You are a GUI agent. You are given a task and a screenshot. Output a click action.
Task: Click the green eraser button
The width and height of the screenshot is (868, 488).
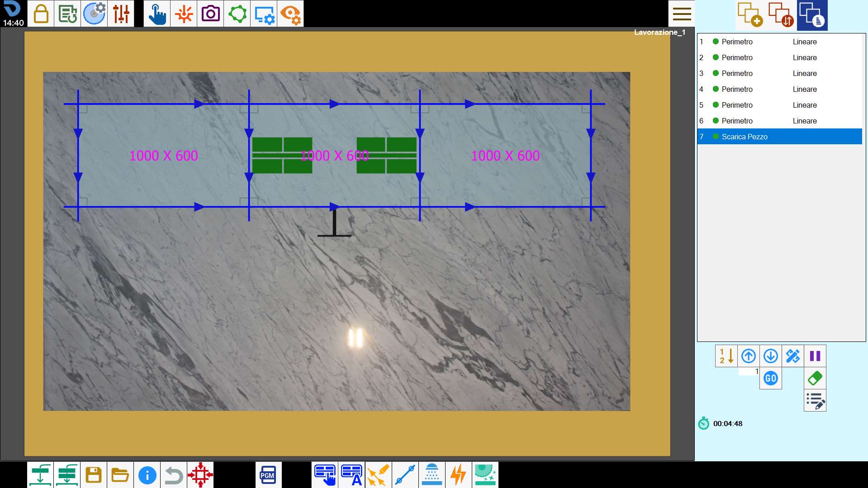[x=815, y=378]
